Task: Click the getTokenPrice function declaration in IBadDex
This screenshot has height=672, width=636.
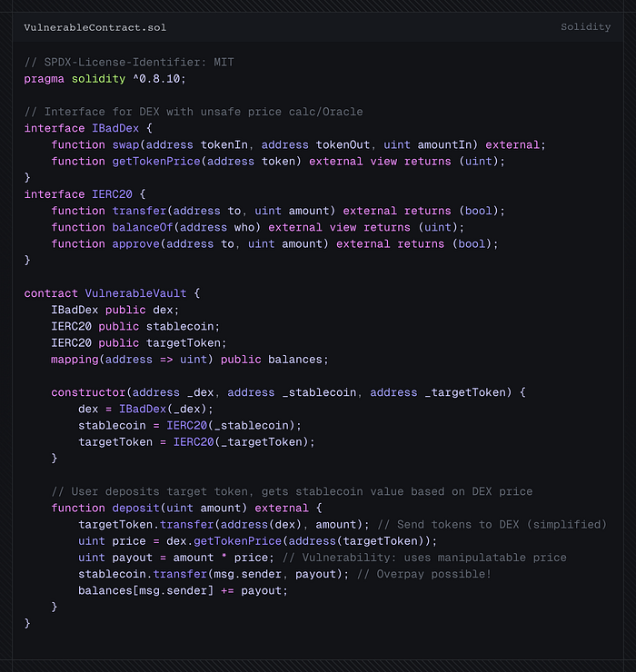Action: click(278, 161)
